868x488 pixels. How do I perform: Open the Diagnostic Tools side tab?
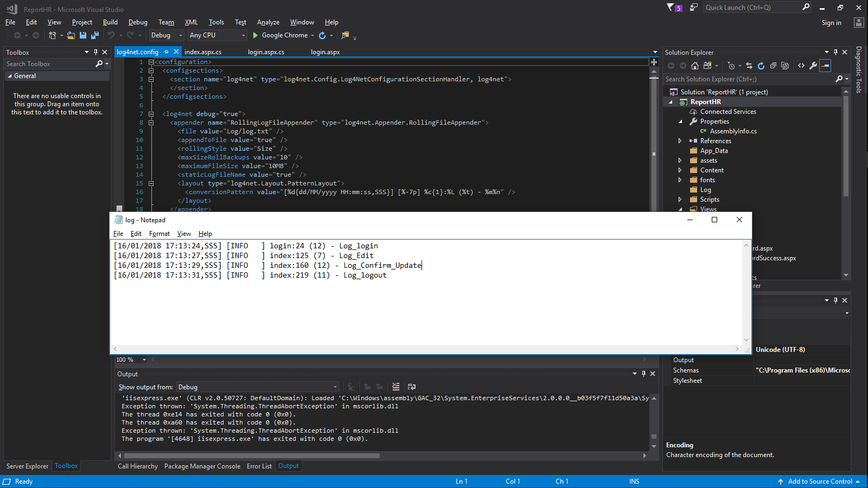(858, 69)
